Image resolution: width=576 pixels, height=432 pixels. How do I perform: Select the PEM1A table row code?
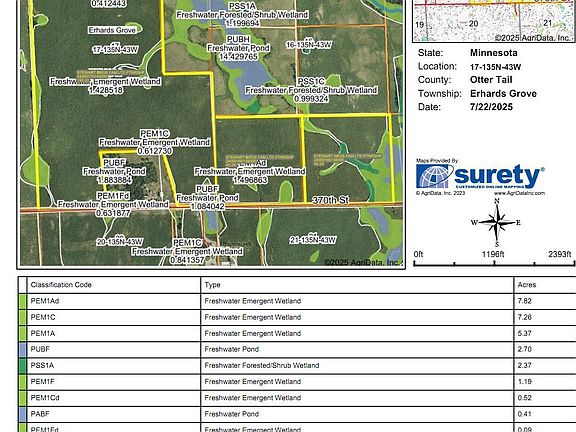point(43,333)
